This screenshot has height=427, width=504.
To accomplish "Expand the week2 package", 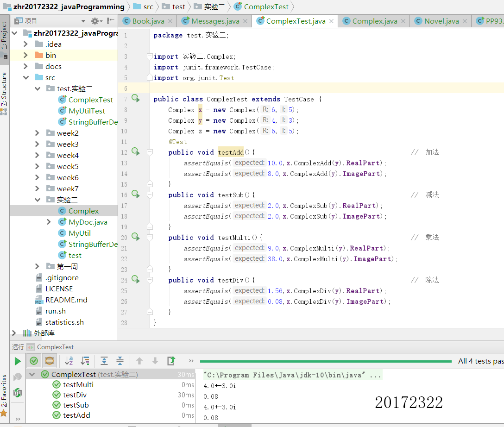I will [x=37, y=133].
